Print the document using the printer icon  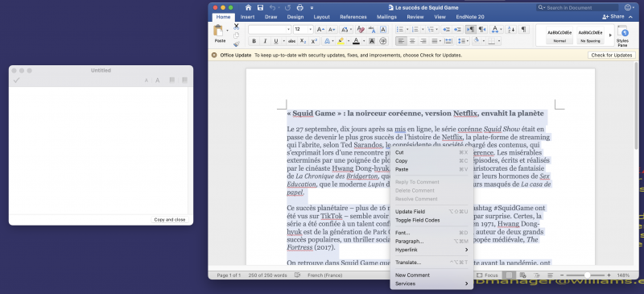(299, 7)
